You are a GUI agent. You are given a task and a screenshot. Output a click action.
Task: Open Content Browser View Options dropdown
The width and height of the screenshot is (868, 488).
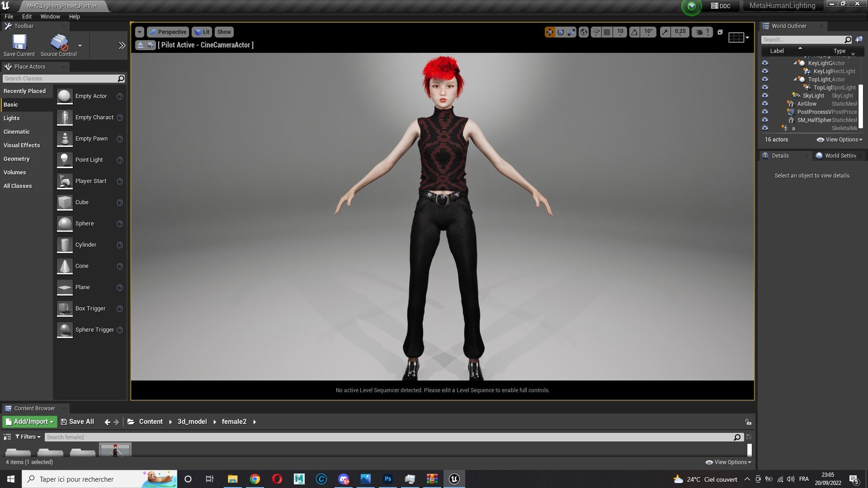pos(728,462)
